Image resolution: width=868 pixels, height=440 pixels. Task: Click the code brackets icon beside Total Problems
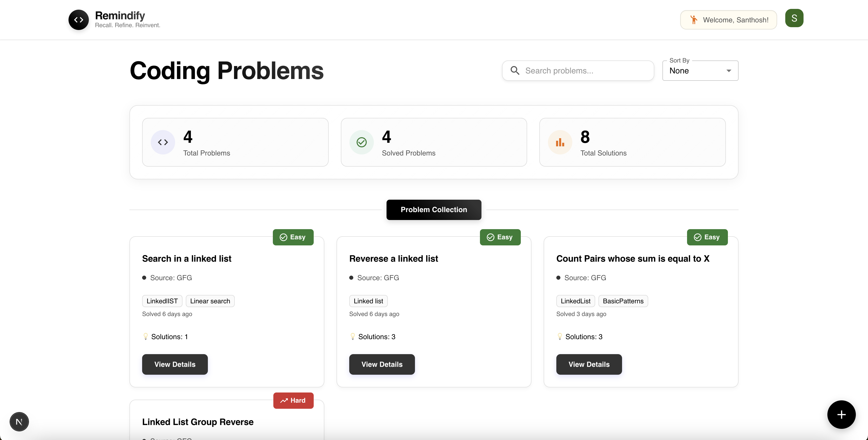point(163,142)
